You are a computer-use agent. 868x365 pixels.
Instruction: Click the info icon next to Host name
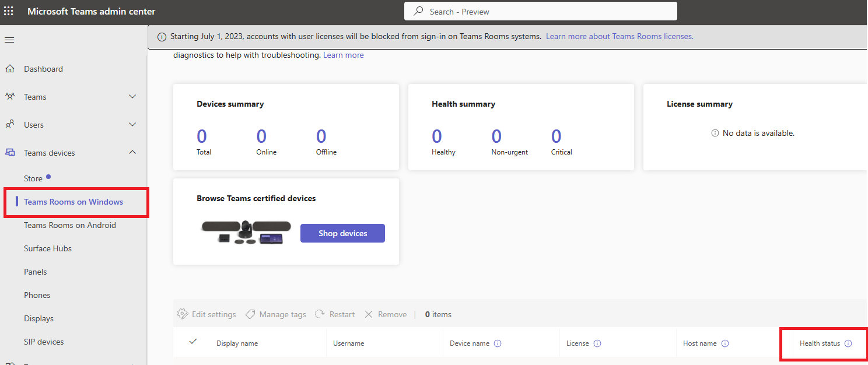click(x=725, y=343)
